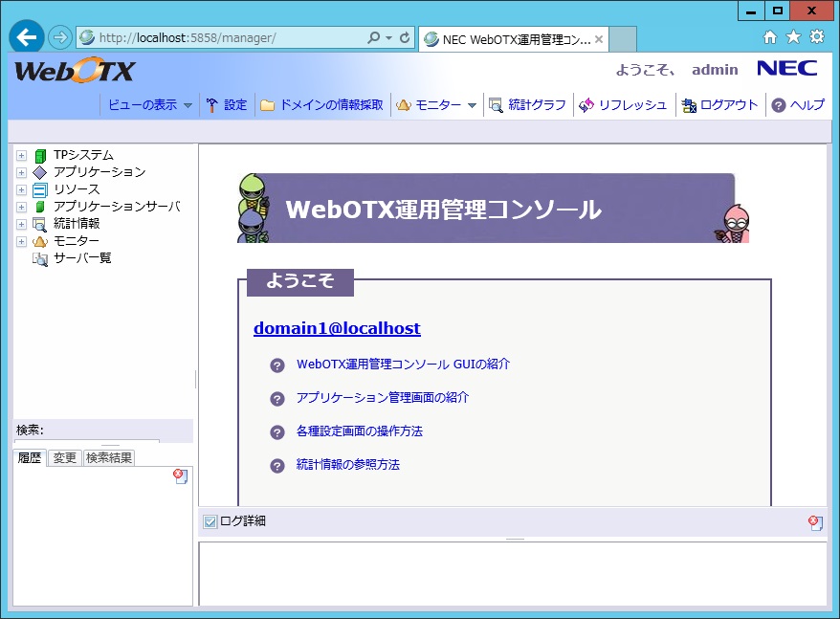Image resolution: width=840 pixels, height=619 pixels.
Task: Go back with the browser back arrow
Action: (26, 37)
